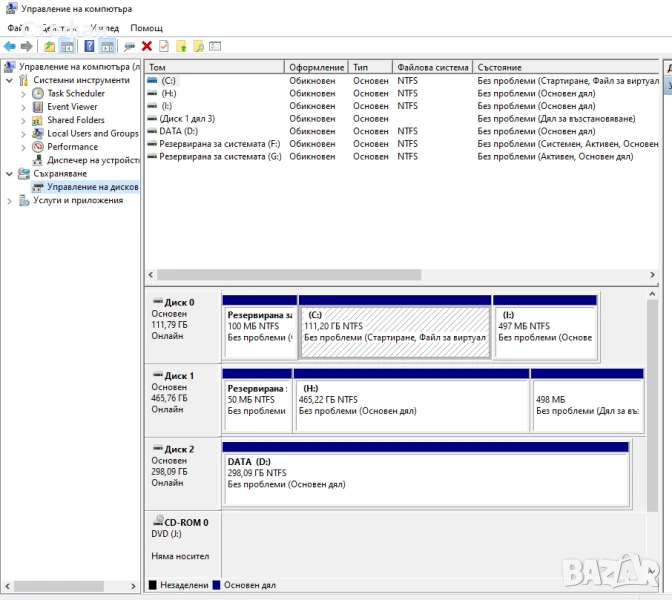The height and width of the screenshot is (600, 672).
Task: Click the red X delete toolbar icon
Action: (x=147, y=46)
